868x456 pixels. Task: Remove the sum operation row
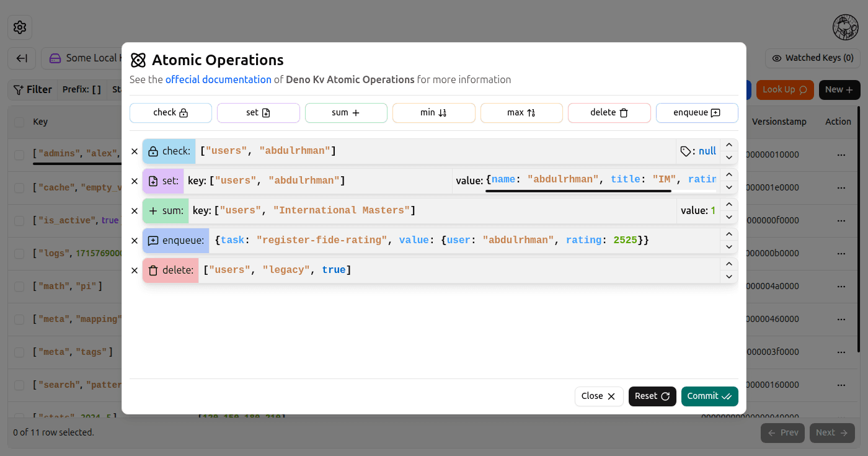[135, 211]
